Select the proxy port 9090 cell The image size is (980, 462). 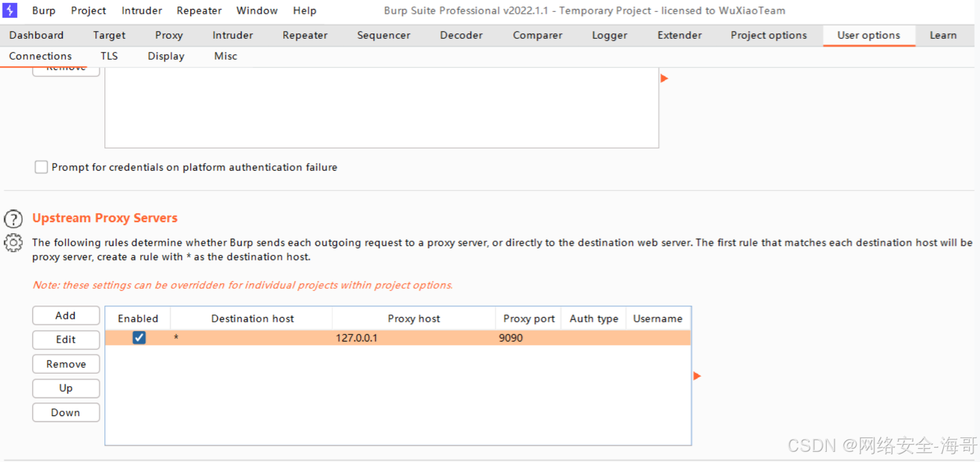tap(528, 338)
